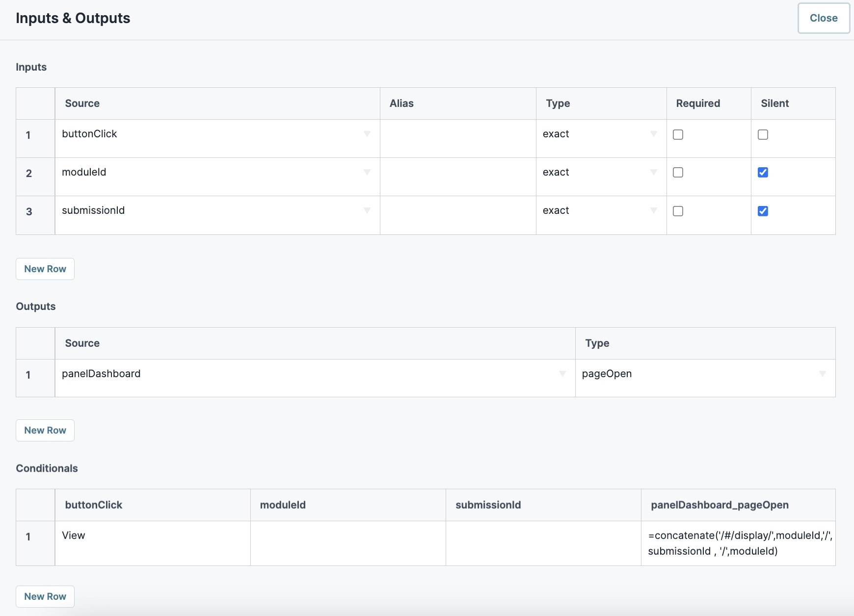Toggle Silent checkbox for buttonClick row
854x616 pixels.
763,134
